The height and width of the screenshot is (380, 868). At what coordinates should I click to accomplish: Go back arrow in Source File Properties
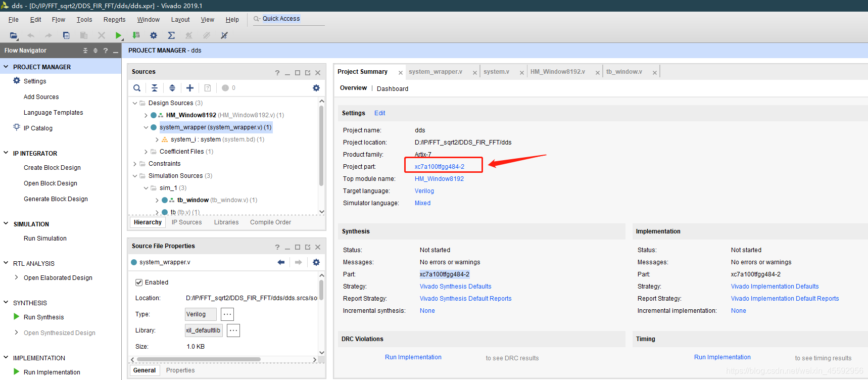click(281, 262)
